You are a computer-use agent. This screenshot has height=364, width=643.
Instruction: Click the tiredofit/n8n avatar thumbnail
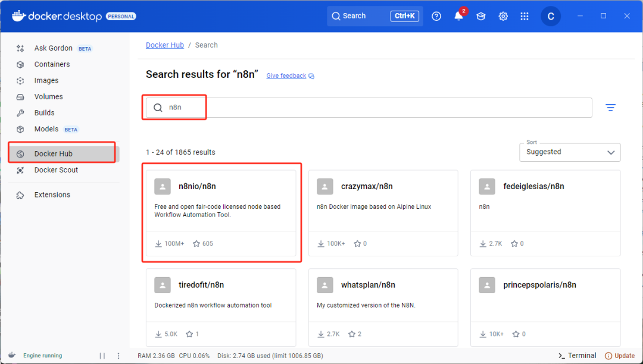[163, 285]
